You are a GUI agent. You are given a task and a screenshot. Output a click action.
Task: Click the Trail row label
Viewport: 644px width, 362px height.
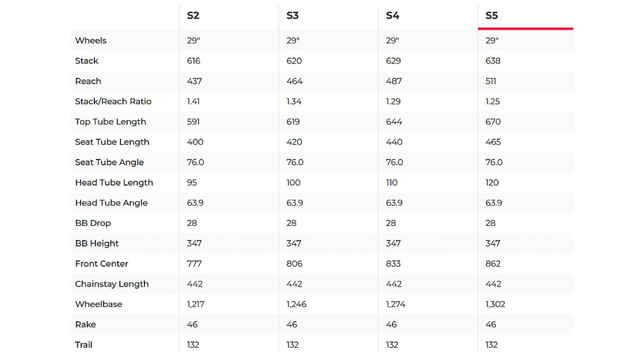click(x=84, y=345)
